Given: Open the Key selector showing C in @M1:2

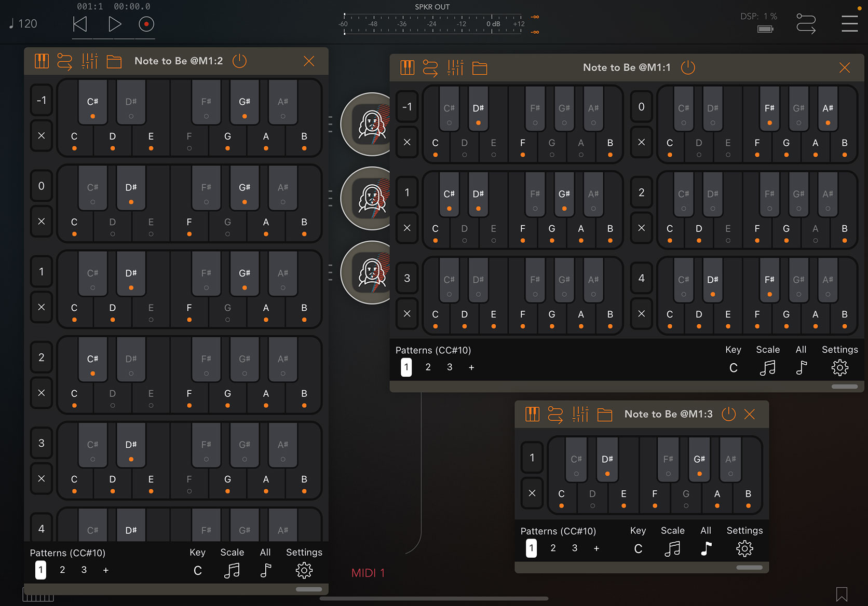Looking at the screenshot, I should coord(197,570).
